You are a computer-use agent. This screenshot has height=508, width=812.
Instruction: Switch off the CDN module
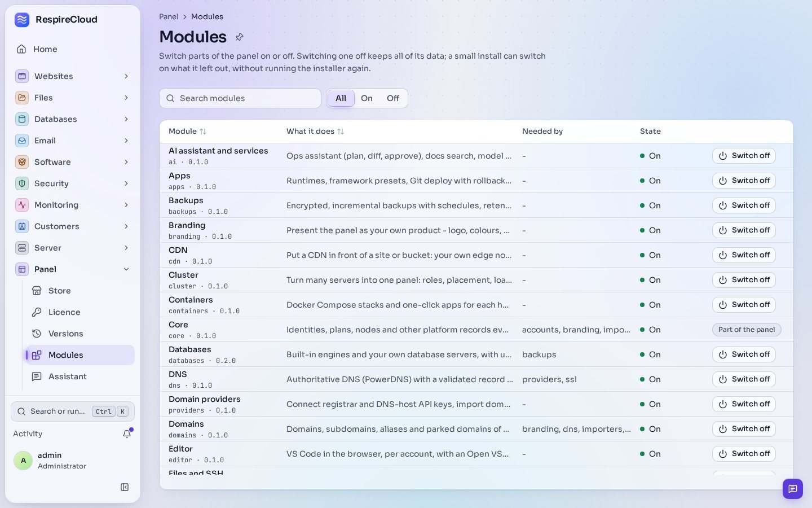pyautogui.click(x=744, y=255)
